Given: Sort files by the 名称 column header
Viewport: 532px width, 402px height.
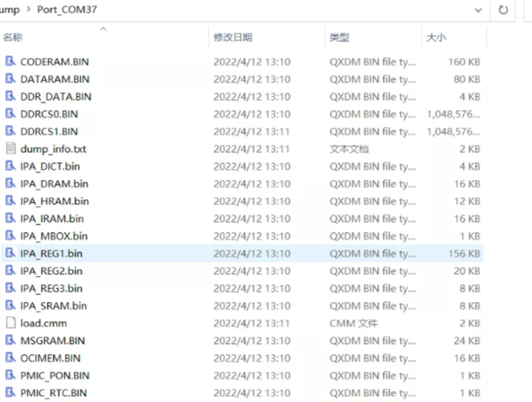Looking at the screenshot, I should [13, 37].
